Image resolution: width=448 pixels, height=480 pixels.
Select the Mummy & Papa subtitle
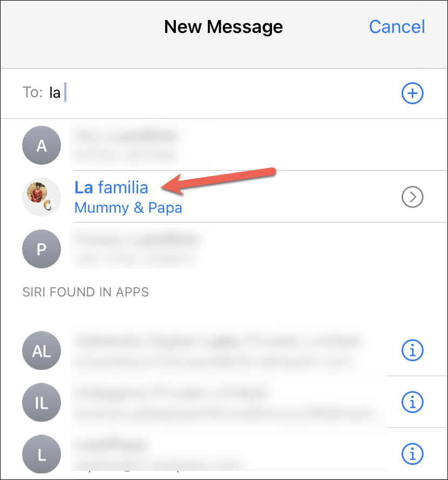(x=128, y=208)
